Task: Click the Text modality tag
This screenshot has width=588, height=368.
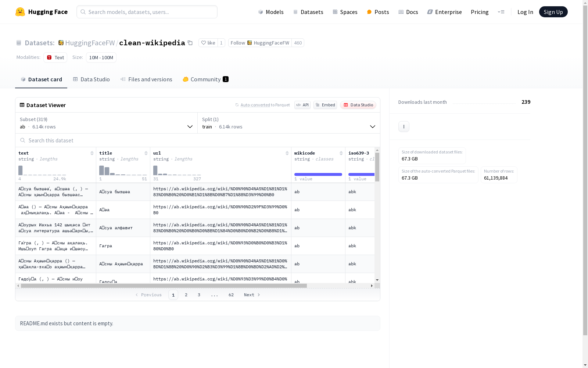Action: coord(55,57)
